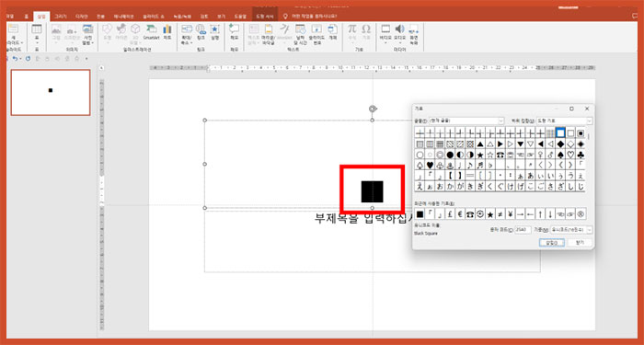Click the 오디오 (Audio) speaker icon
Screen dimensions: 644x345
[399, 29]
